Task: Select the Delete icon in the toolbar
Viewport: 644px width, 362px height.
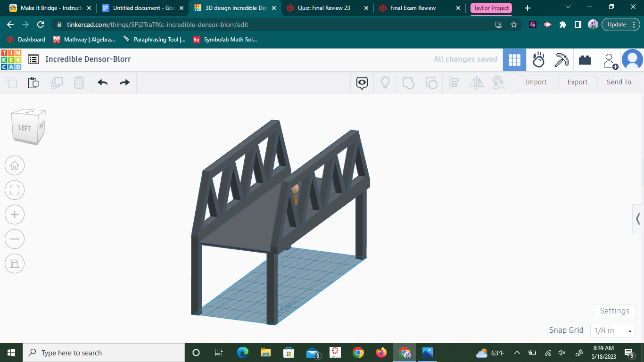Action: [79, 82]
